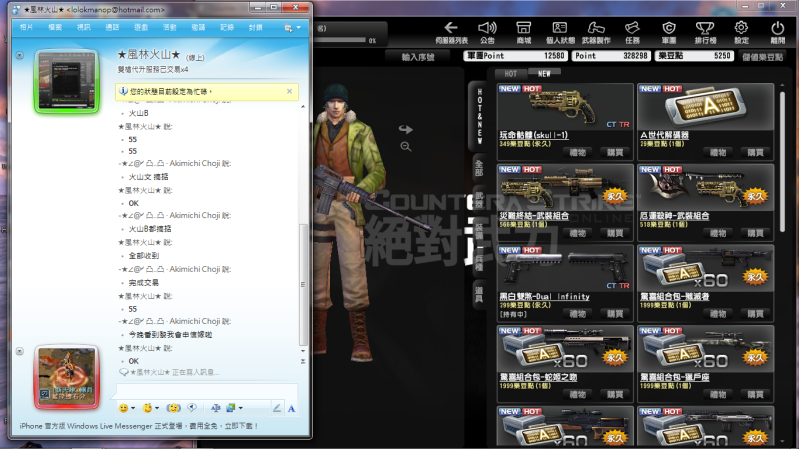799x449 pixels.
Task: Open 封鎖 block menu in Messenger
Action: pyautogui.click(x=255, y=28)
